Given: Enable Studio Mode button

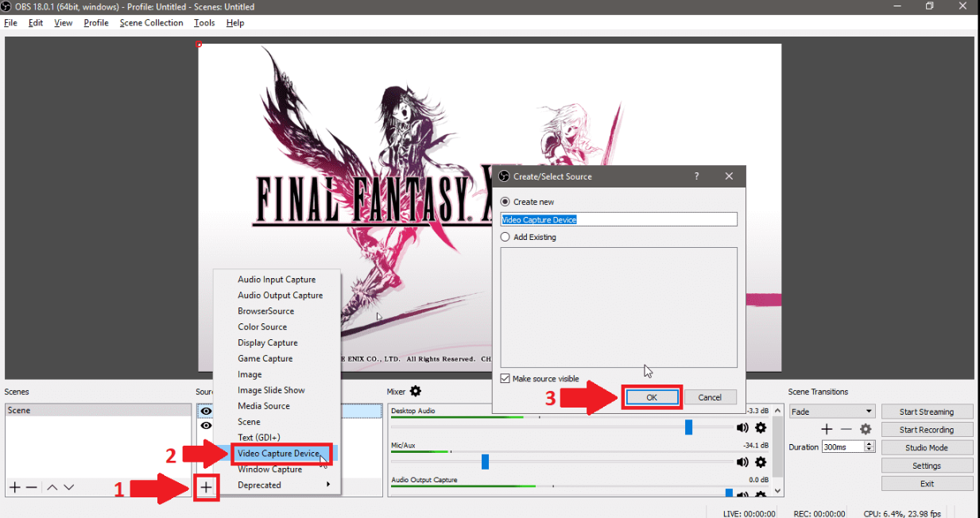Looking at the screenshot, I should pos(927,448).
